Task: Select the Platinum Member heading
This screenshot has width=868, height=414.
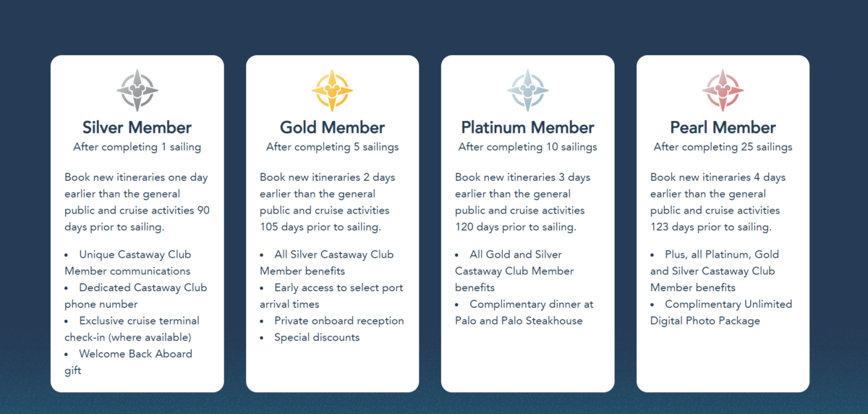Action: (527, 128)
